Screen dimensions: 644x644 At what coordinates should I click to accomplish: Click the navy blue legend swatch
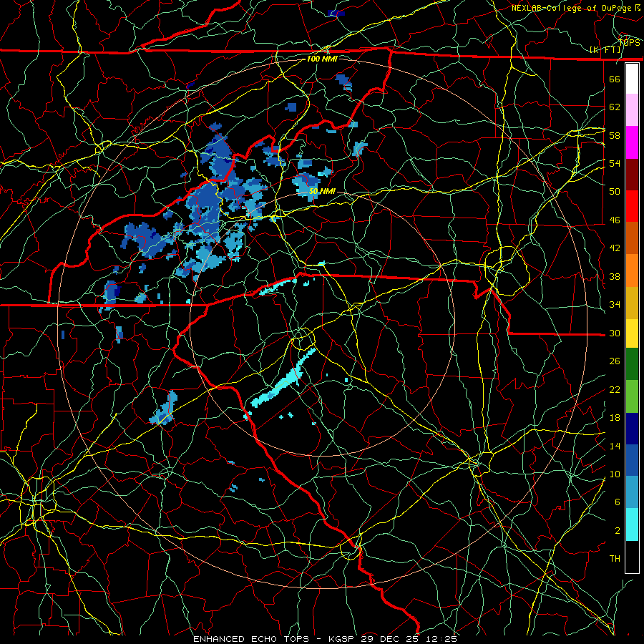click(x=632, y=429)
